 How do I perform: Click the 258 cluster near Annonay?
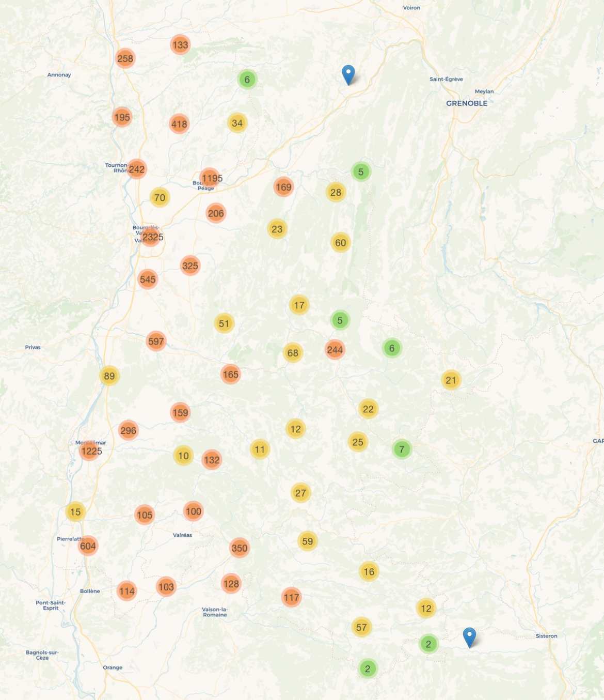point(125,58)
